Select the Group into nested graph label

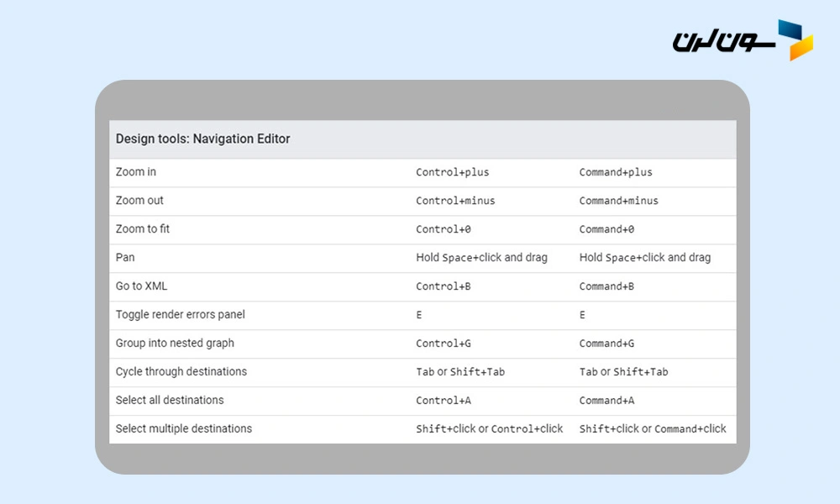click(175, 344)
